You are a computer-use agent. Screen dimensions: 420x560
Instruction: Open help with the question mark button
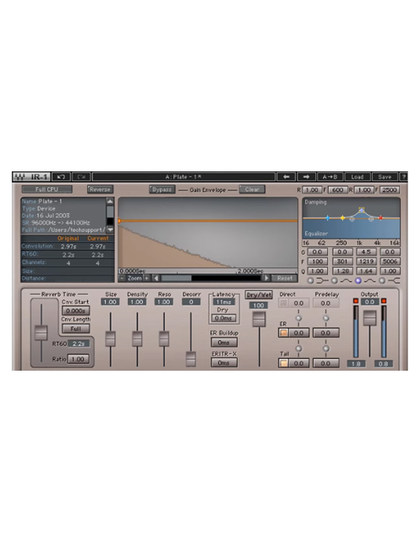[403, 177]
